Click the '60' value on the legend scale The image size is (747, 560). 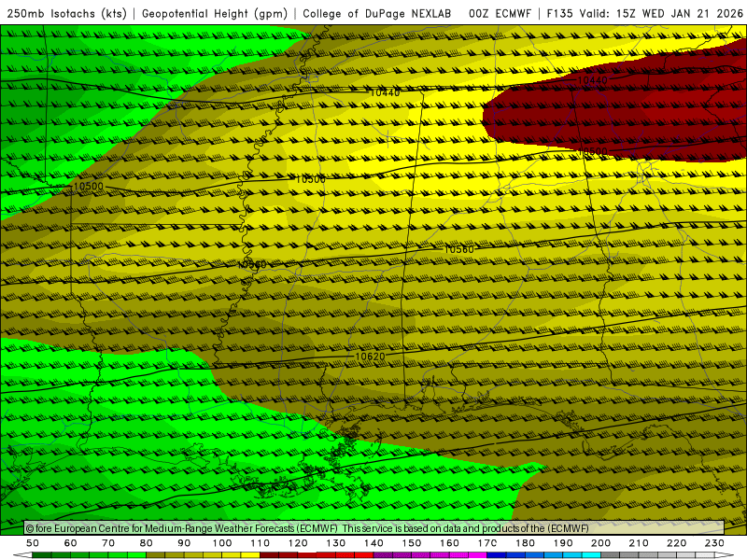[70, 543]
